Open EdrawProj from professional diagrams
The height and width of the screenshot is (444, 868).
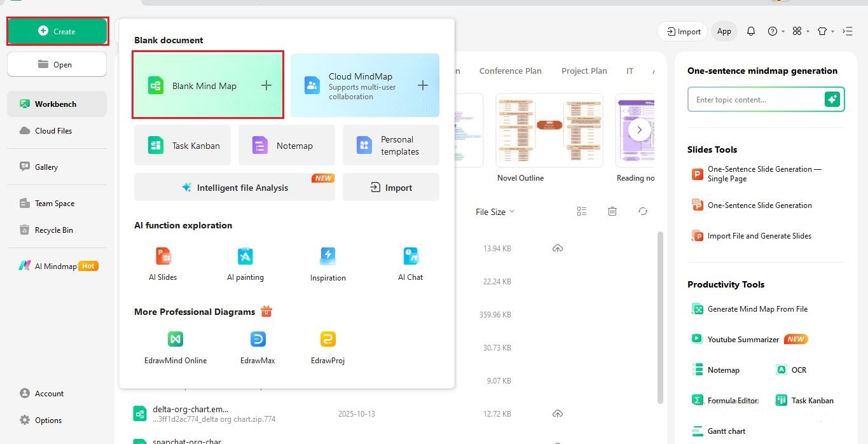click(x=327, y=345)
